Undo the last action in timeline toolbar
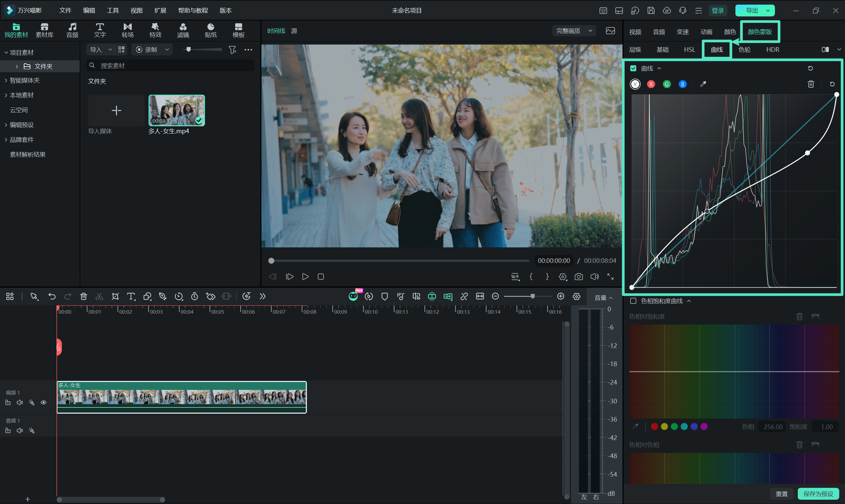845x504 pixels. tap(51, 296)
